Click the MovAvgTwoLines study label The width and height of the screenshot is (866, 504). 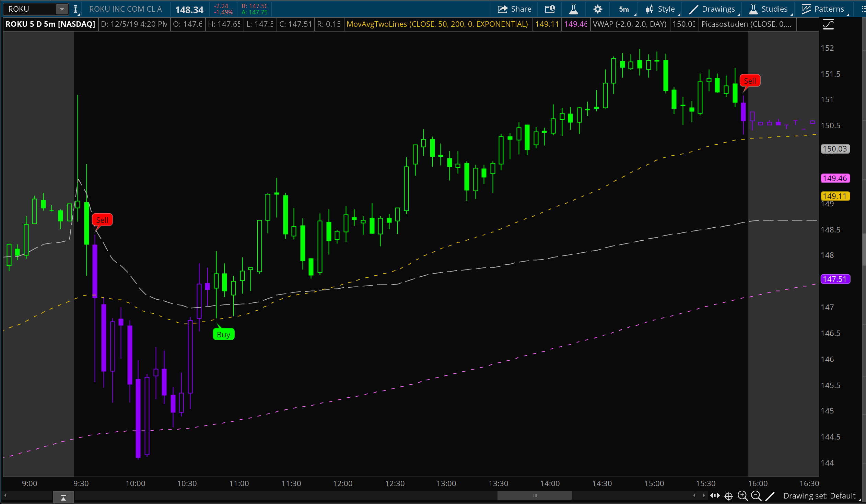tap(437, 24)
